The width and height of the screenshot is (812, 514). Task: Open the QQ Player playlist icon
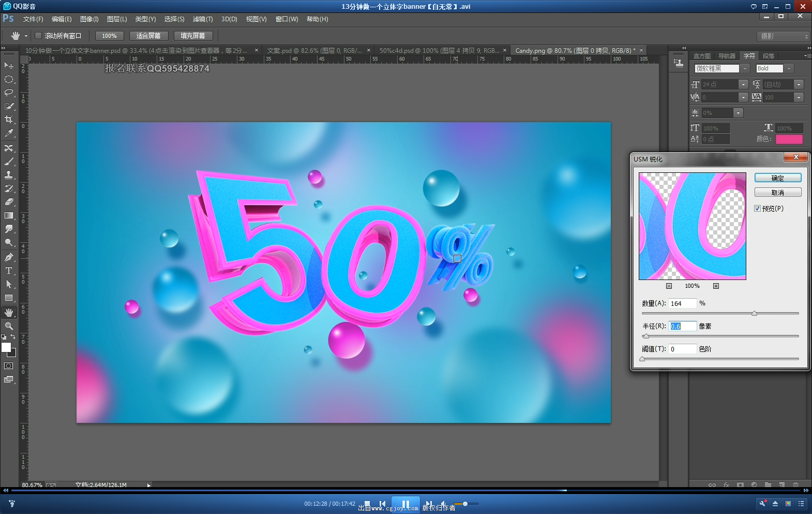point(801,503)
